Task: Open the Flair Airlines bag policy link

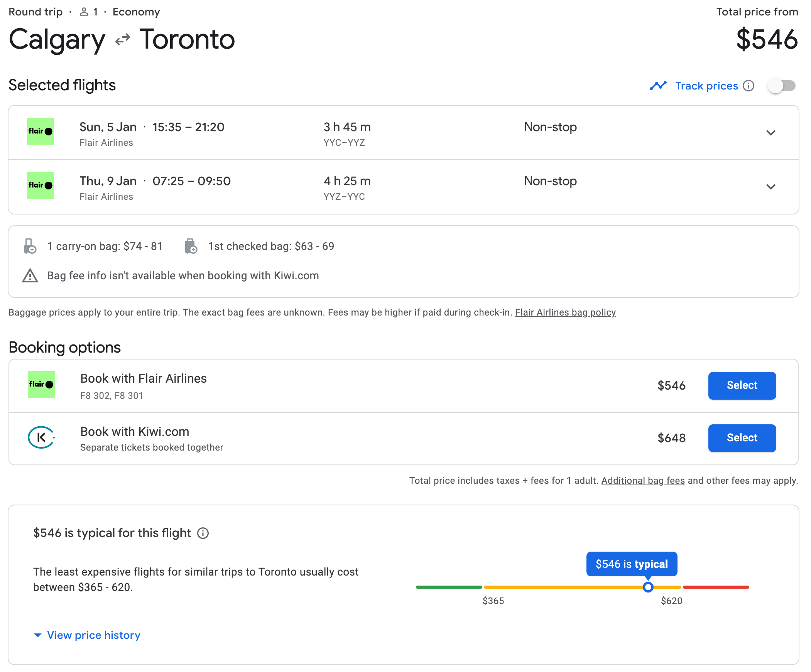Action: click(565, 312)
